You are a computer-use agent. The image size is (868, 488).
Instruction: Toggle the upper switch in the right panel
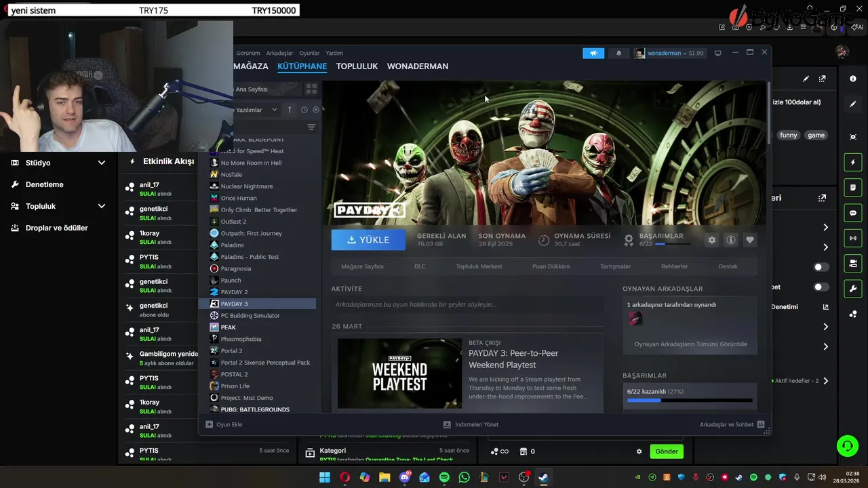pyautogui.click(x=821, y=267)
